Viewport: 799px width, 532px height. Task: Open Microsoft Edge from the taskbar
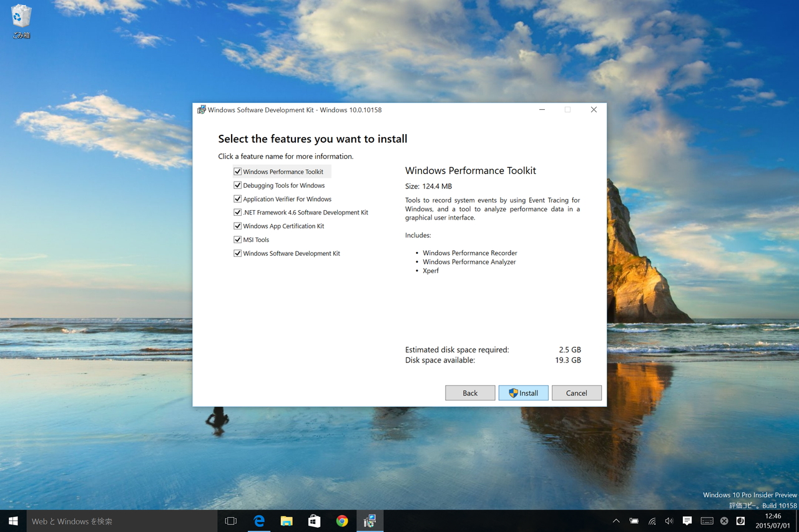click(259, 521)
